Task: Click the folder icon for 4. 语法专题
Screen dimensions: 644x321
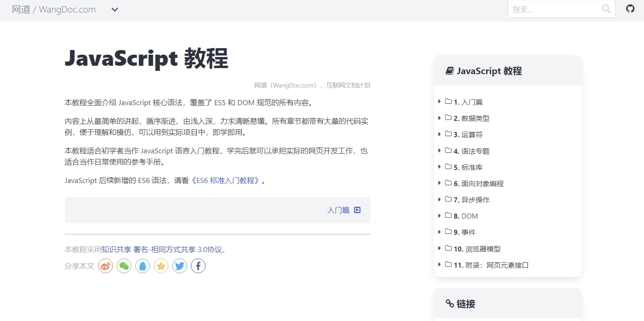Action: (448, 151)
